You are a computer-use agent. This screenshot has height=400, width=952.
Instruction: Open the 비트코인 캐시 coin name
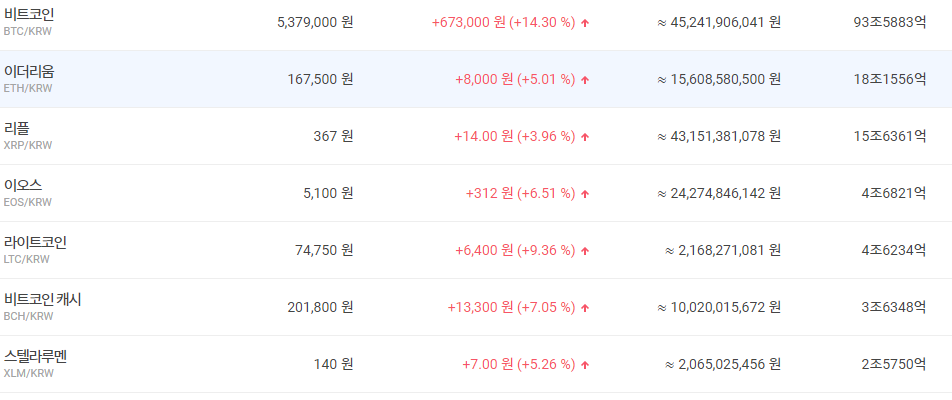[x=42, y=299]
